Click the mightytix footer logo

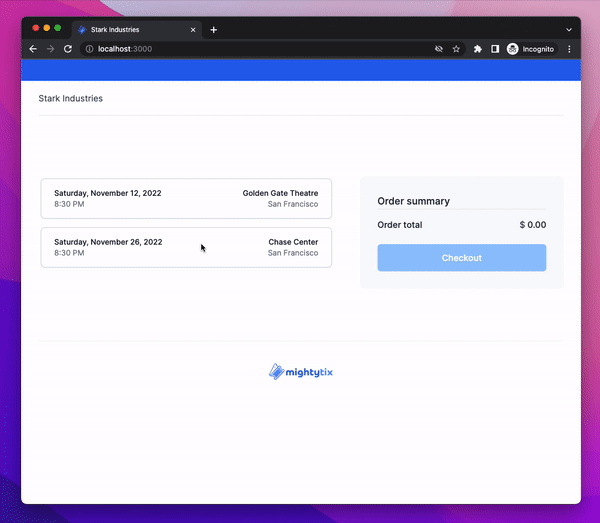click(301, 372)
